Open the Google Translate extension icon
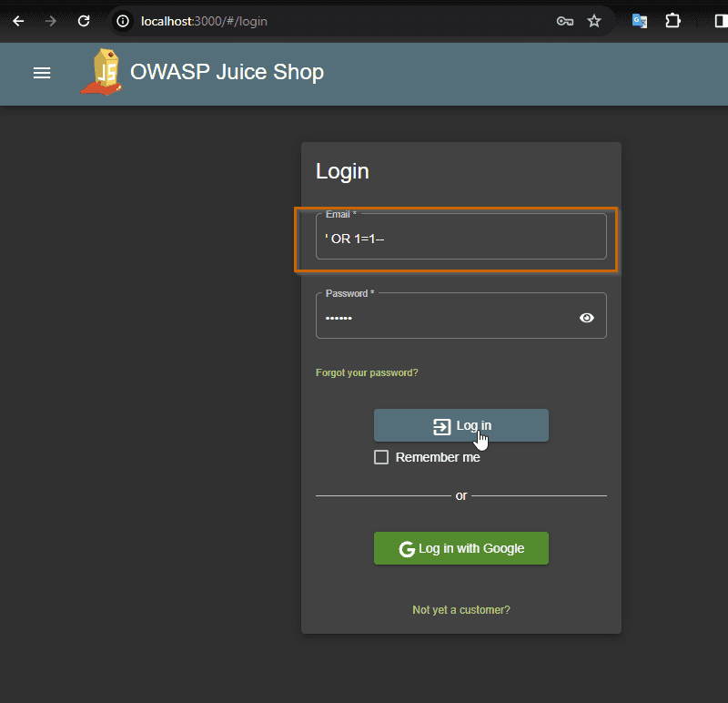The height and width of the screenshot is (703, 728). coord(640,21)
